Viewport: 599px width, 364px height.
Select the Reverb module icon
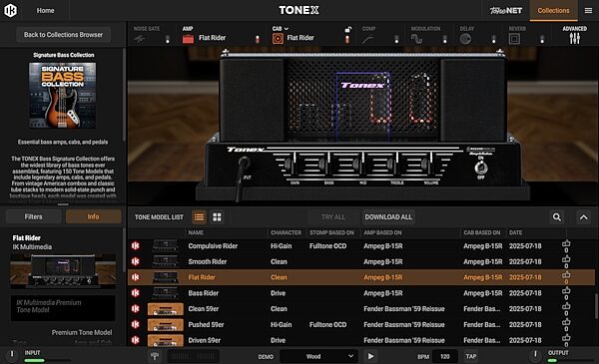point(514,39)
